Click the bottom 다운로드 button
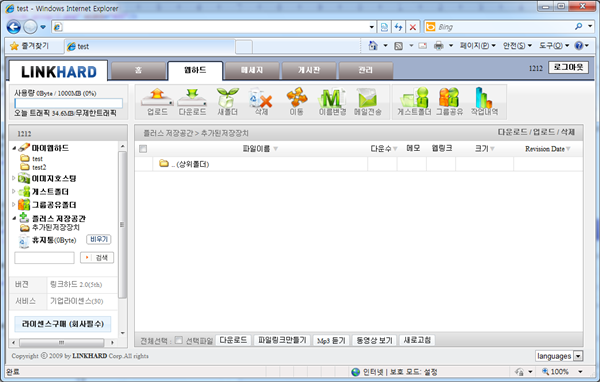 [233, 340]
